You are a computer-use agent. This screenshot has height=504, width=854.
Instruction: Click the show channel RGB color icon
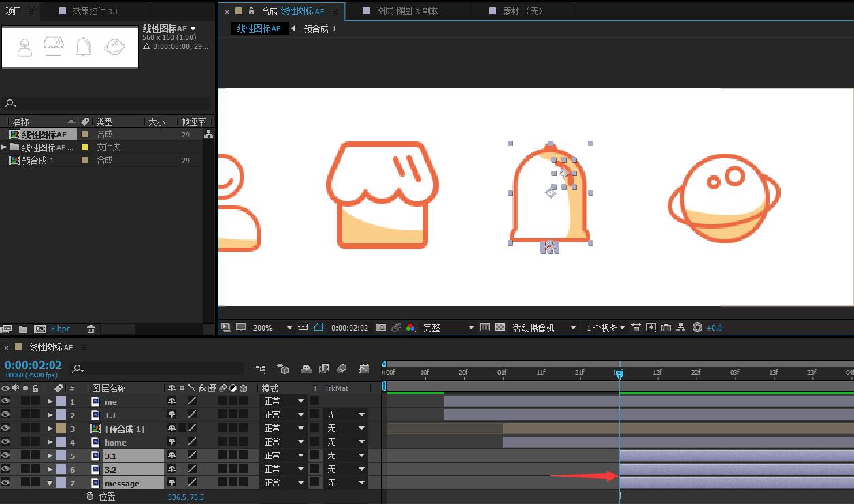tap(410, 328)
